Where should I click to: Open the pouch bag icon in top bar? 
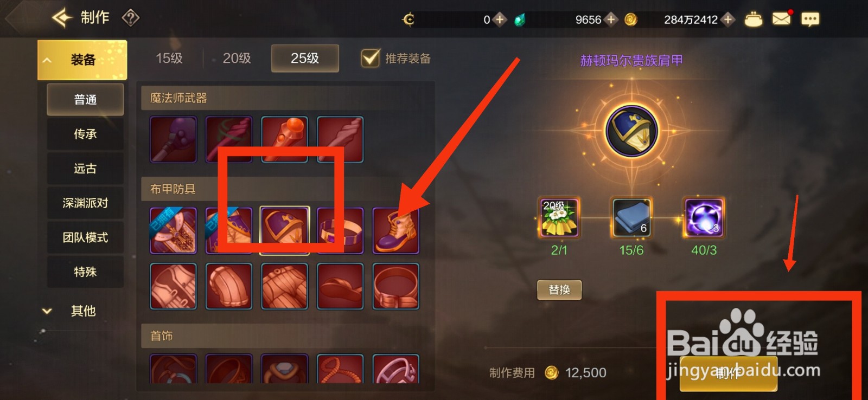point(753,20)
